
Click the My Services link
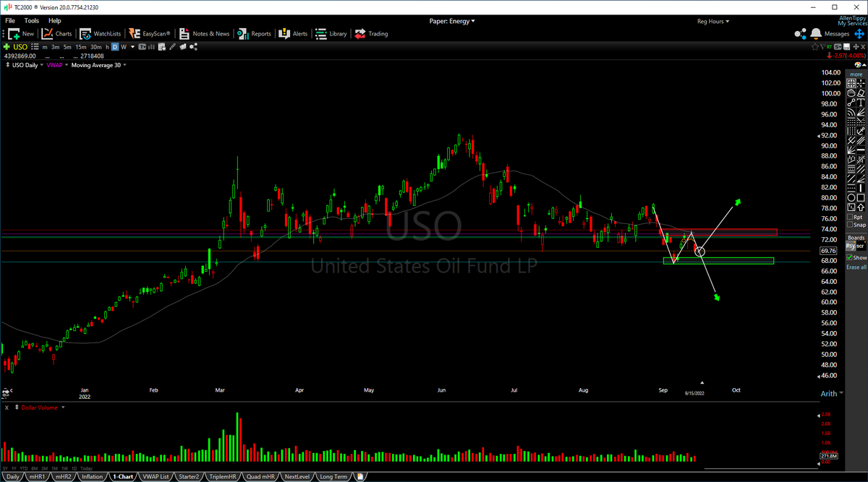pos(851,24)
